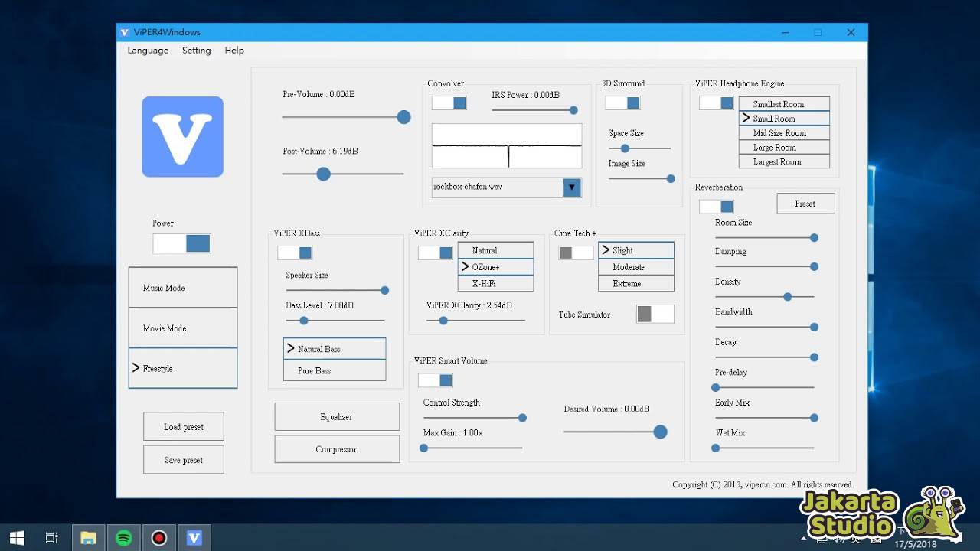
Task: Adjust the Post-Volume slider
Action: 323,174
